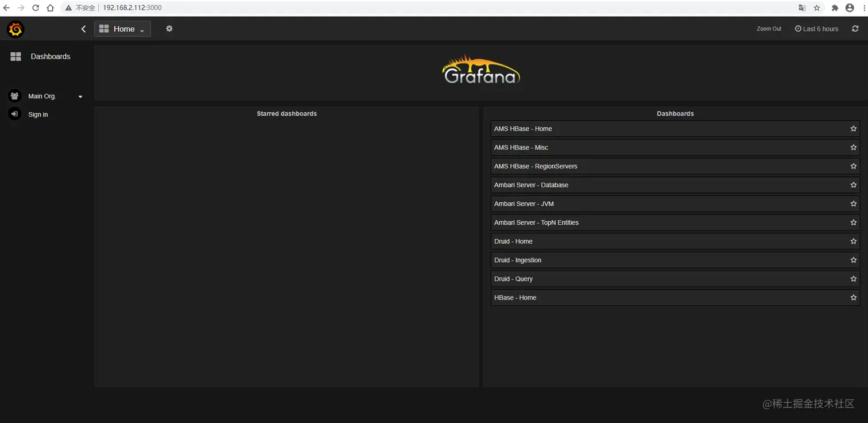Click the Dashboards panel title
Screen dimensions: 868x423
tap(675, 114)
